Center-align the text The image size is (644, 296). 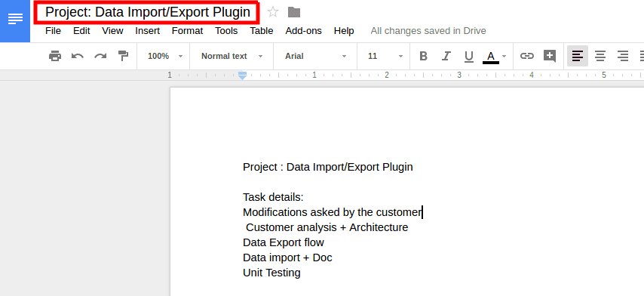click(x=600, y=56)
